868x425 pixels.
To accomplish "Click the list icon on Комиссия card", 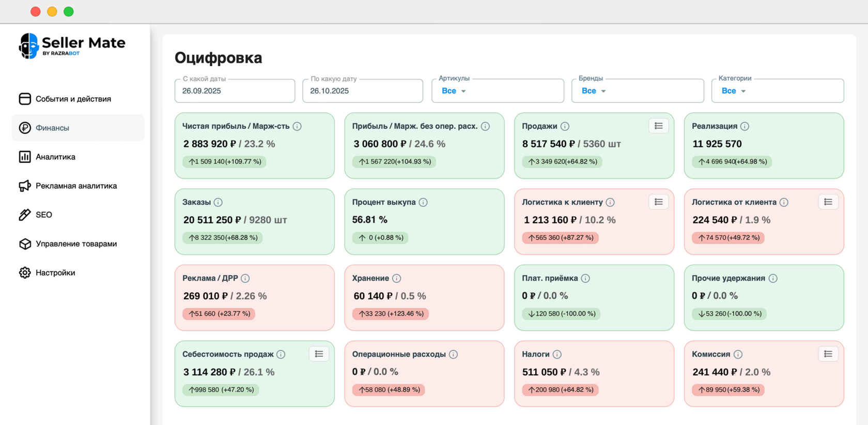I will [828, 354].
